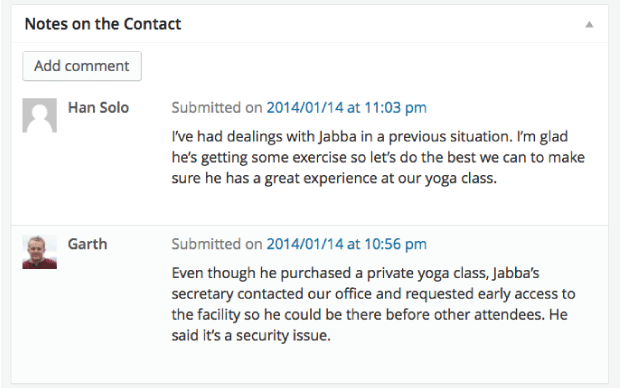This screenshot has height=388, width=620.
Task: Click the line "he's getting some exercise"
Action: [378, 157]
